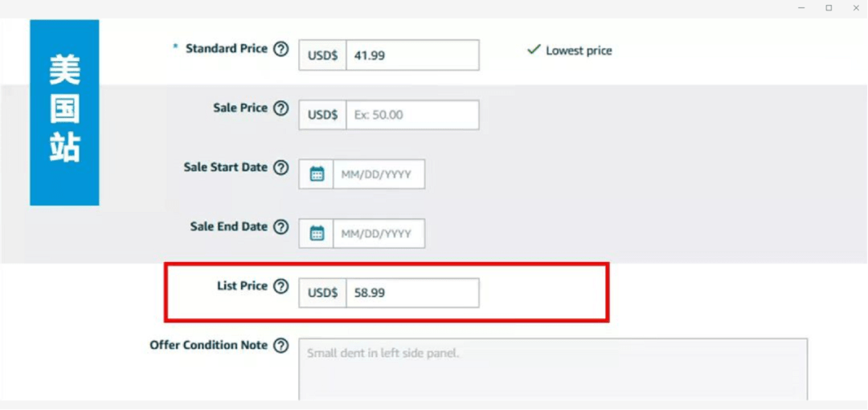
Task: Click the blue 美国站 banner
Action: point(64,113)
